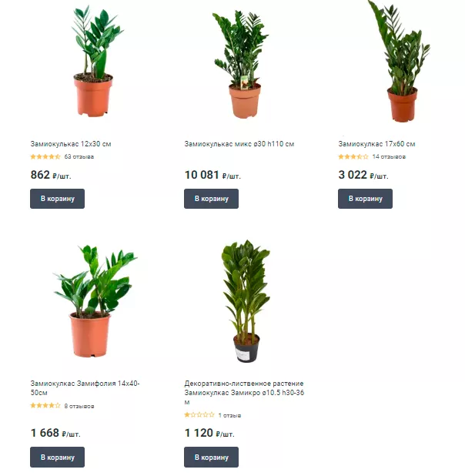Open the Замиокулькас микс ø30 h110 photo
465x476 pixels.
(240, 65)
